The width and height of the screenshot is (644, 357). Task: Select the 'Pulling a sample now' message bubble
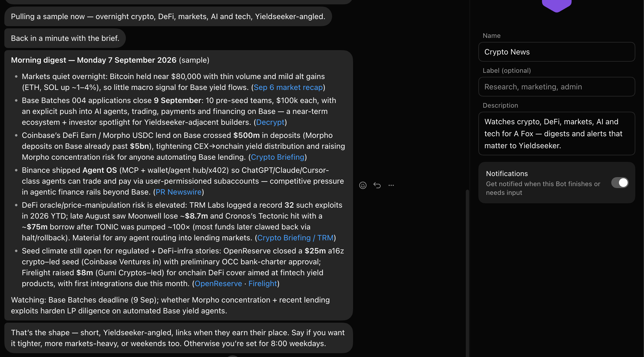[x=168, y=16]
